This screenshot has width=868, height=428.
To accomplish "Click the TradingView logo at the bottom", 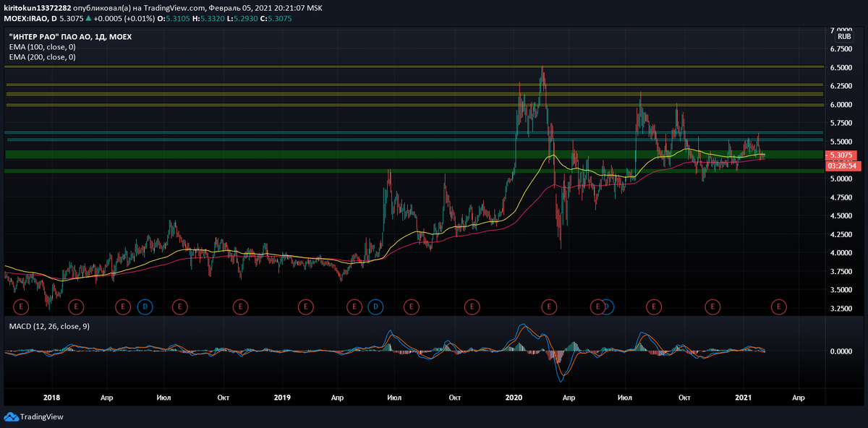I will [33, 416].
